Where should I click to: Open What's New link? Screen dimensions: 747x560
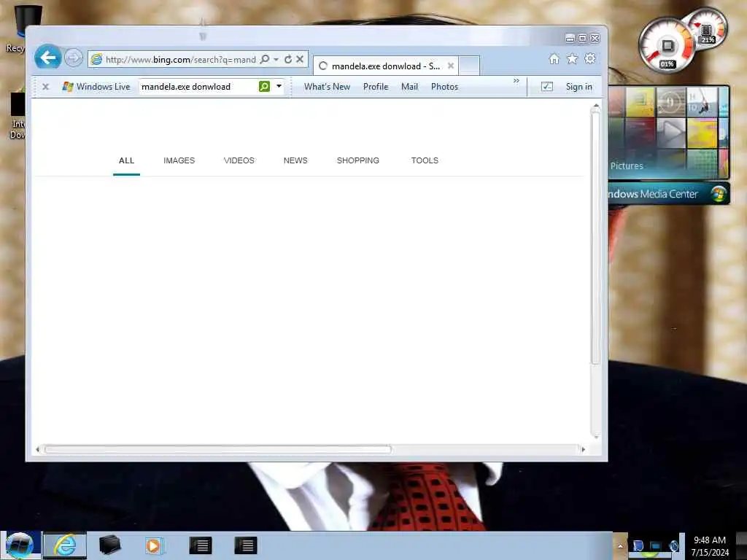coord(328,87)
